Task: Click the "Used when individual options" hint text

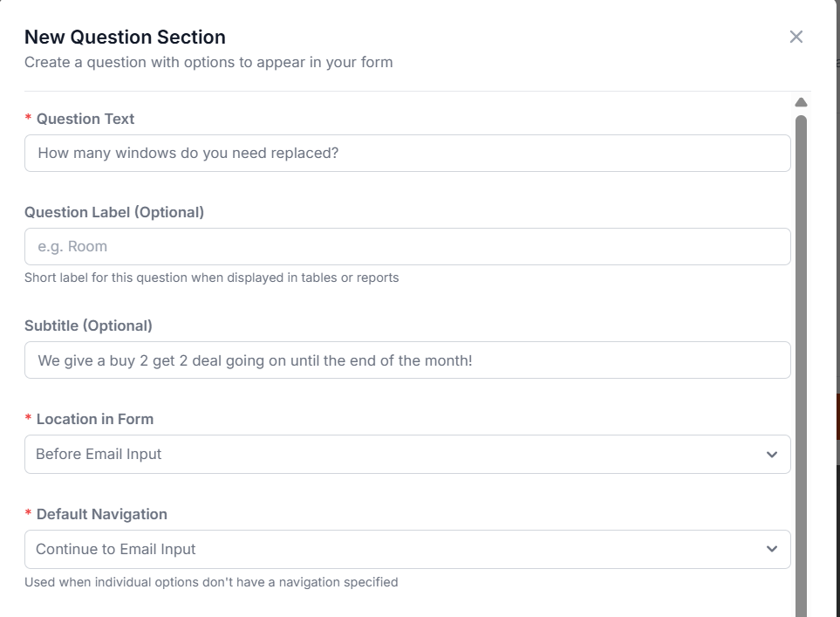Action: point(211,581)
